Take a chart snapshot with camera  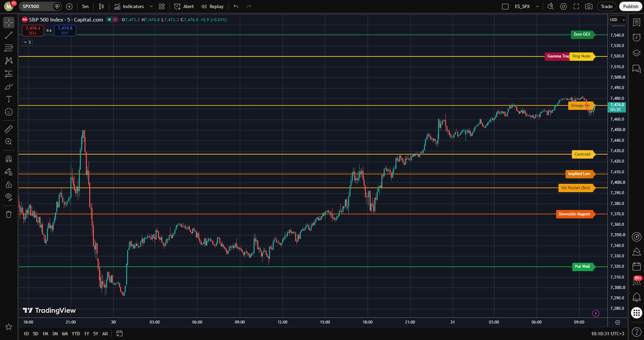click(589, 6)
